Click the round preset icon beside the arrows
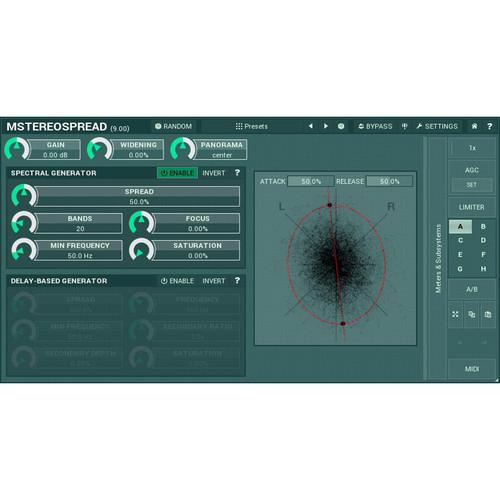The height and width of the screenshot is (500, 500). pyautogui.click(x=341, y=126)
